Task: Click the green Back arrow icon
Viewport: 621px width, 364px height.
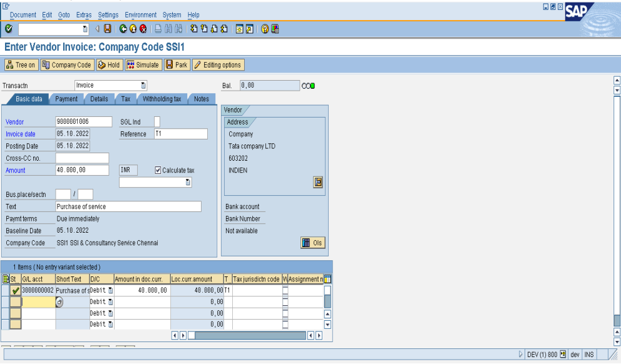Action: coord(123,29)
